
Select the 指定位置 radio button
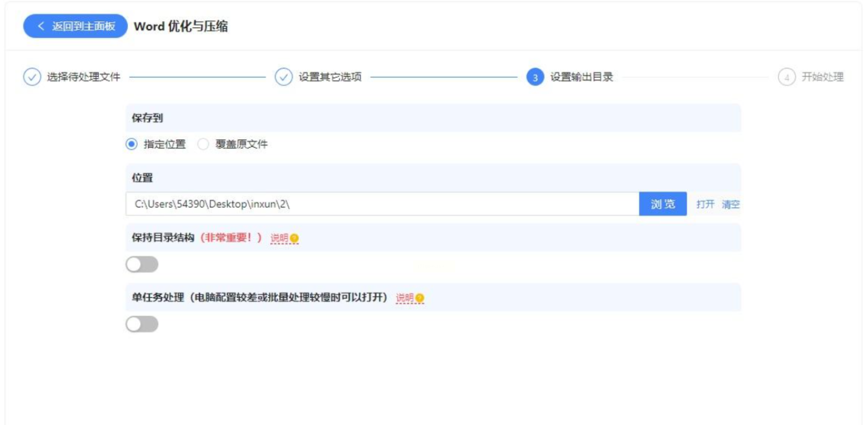pos(132,144)
